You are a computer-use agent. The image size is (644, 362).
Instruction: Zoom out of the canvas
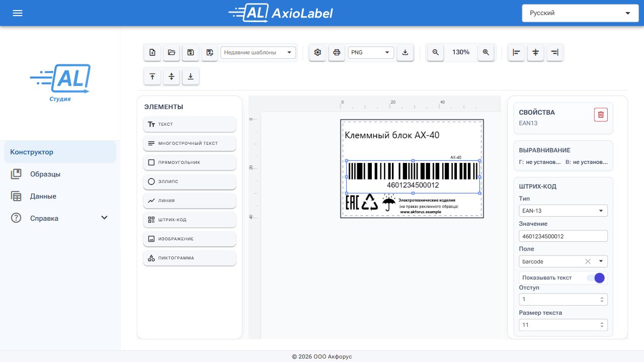pos(436,52)
